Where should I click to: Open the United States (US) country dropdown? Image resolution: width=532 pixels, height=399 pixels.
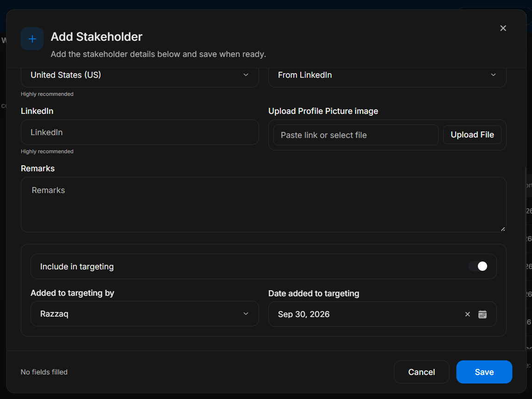tap(140, 75)
